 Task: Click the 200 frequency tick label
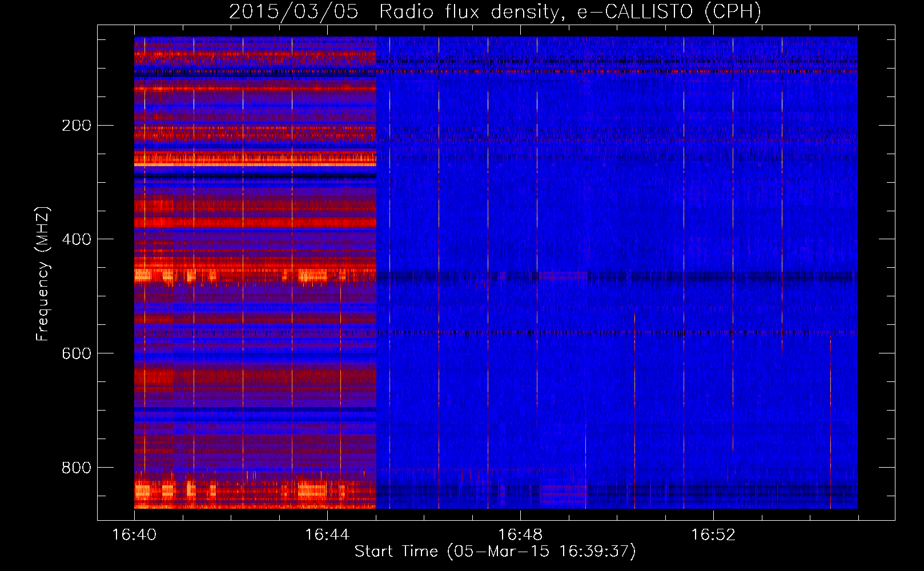point(76,125)
